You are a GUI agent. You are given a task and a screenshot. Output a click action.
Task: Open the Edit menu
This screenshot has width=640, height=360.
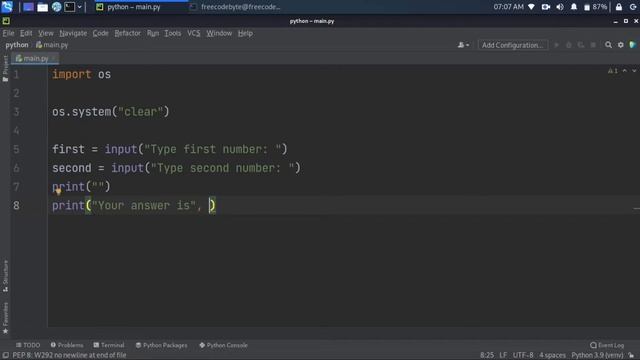26,33
